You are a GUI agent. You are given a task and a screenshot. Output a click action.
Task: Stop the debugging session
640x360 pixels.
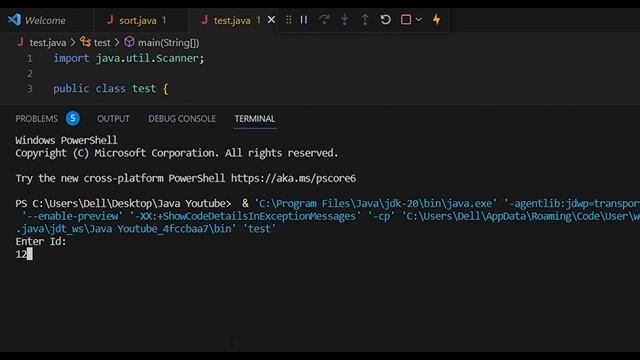click(x=406, y=20)
